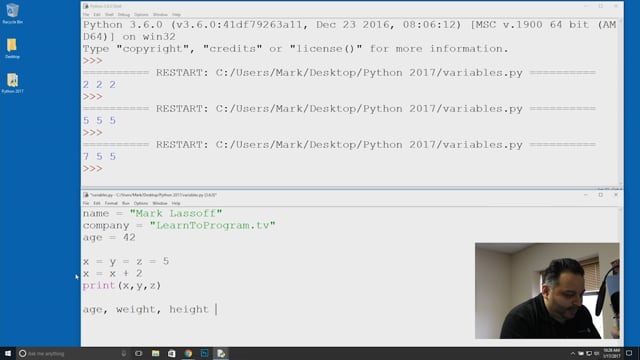Open the Shell menu in the Python Shell window
Viewport: 640px width, 360px height.
[109, 15]
